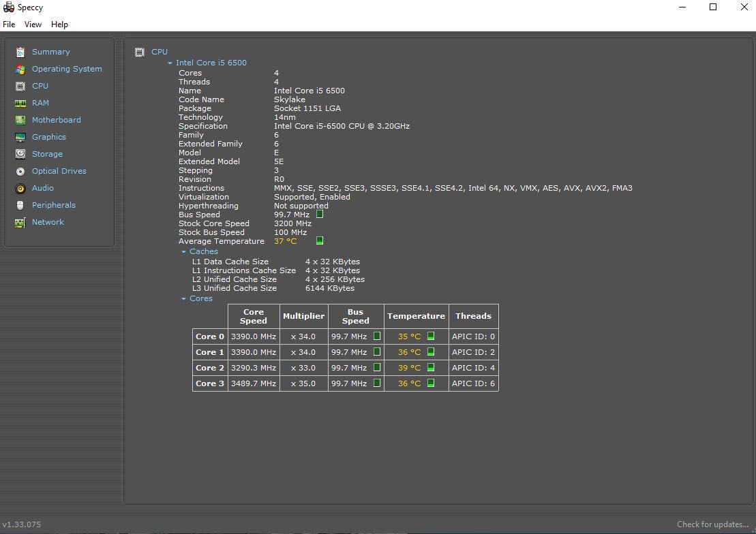The image size is (756, 534).
Task: Click Core 0 temperature green indicator
Action: point(431,336)
